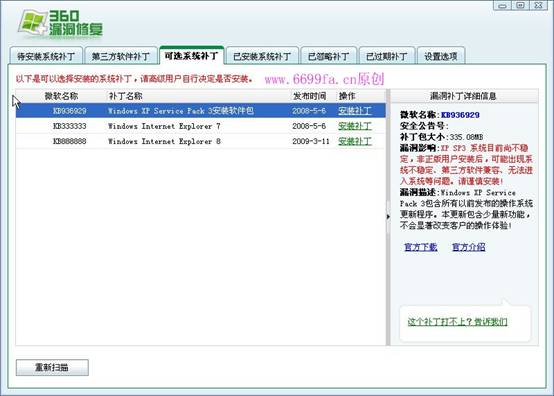
Task: Click Windows XP Service Pack 3 patch name
Action: [181, 111]
